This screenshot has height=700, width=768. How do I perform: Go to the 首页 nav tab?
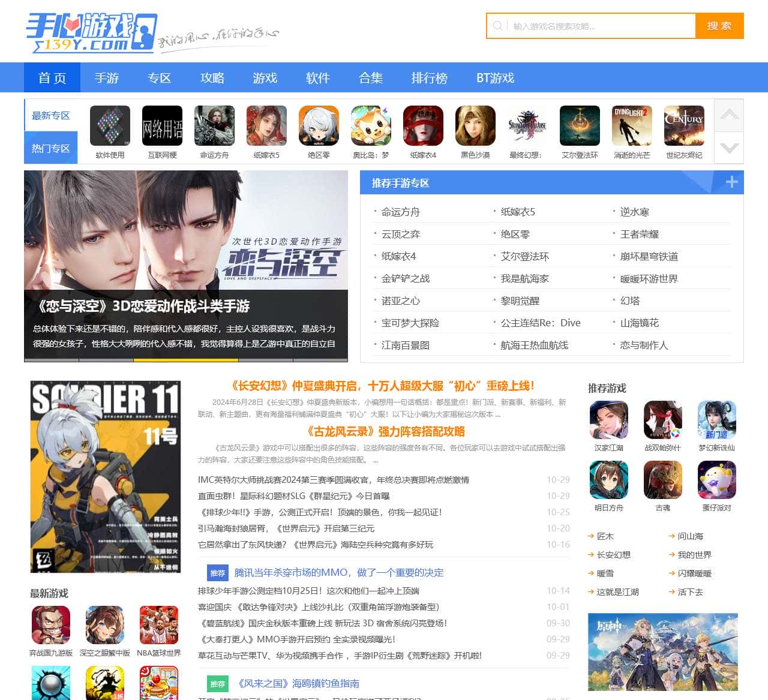52,78
